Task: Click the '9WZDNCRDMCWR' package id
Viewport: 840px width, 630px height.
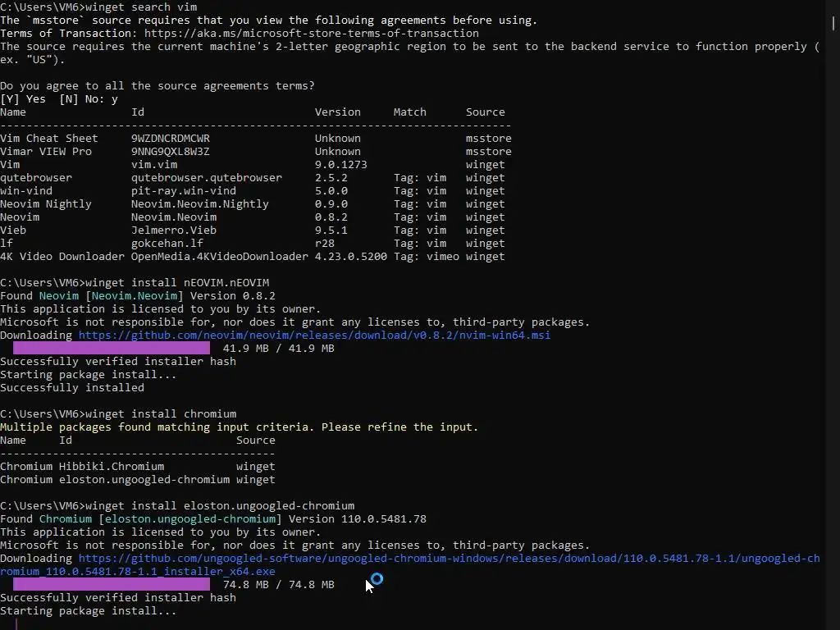Action: 171,138
